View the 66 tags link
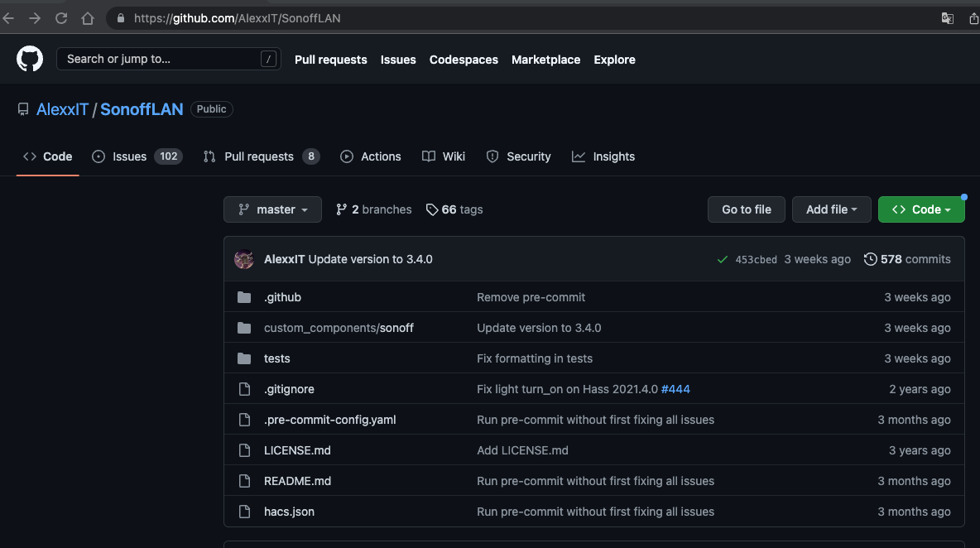The image size is (980, 548). tap(454, 210)
